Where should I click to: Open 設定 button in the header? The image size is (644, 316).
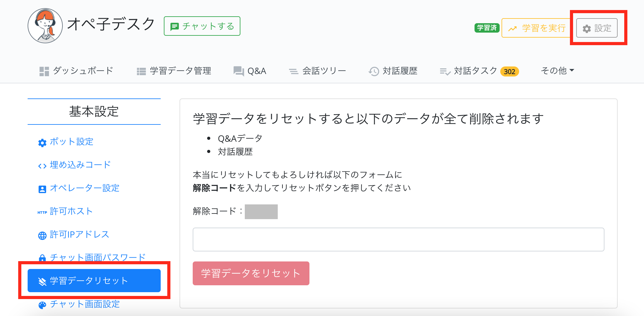tap(597, 28)
